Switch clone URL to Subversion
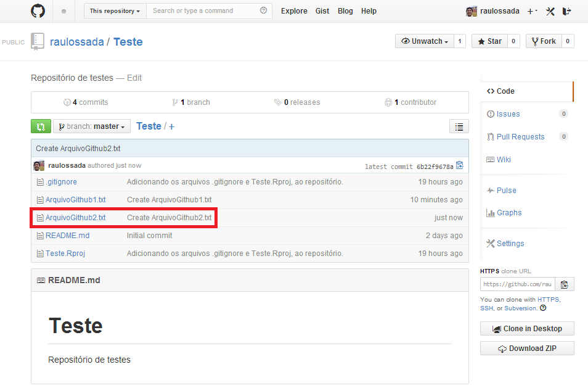 520,308
